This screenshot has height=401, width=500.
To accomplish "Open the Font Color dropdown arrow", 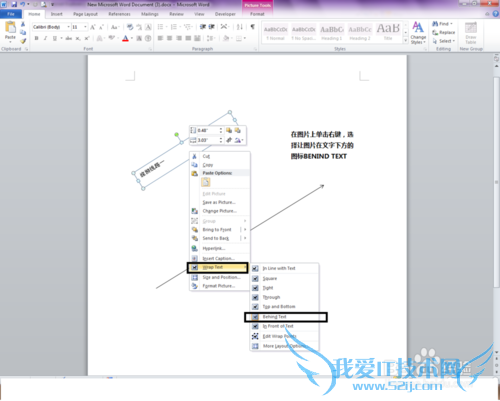I will 132,38.
